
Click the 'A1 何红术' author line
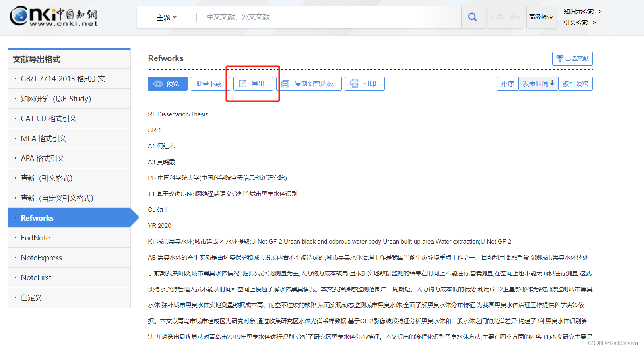[x=161, y=146]
